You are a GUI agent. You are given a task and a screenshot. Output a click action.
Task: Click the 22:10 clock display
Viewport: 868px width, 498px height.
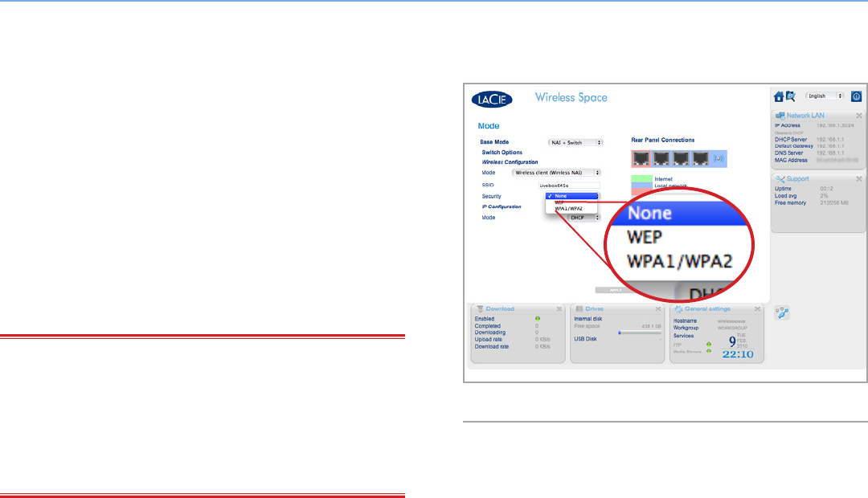pos(738,354)
